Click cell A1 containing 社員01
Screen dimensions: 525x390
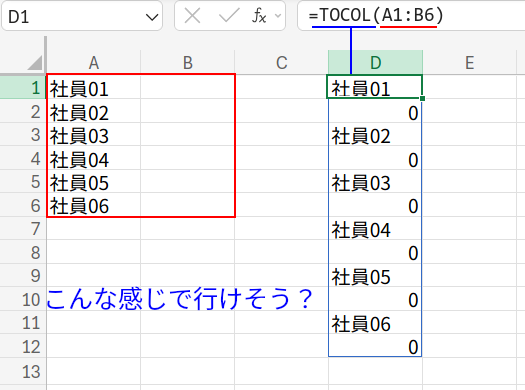click(x=94, y=87)
